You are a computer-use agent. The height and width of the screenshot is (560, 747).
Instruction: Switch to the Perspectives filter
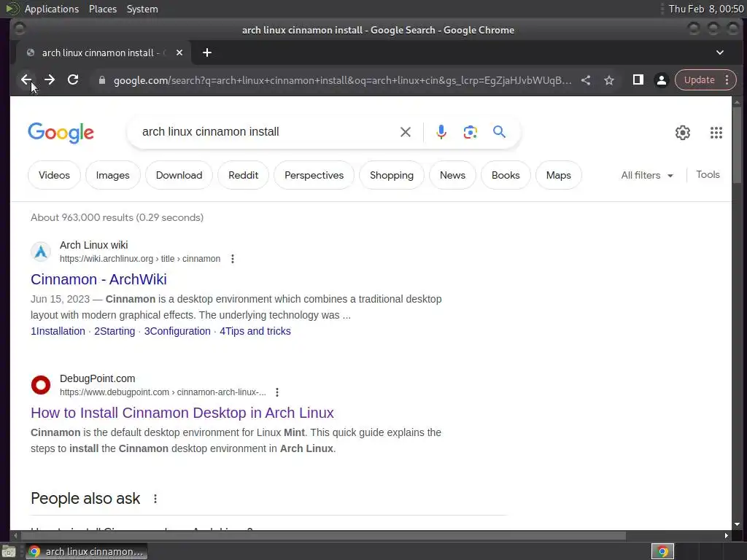coord(314,175)
